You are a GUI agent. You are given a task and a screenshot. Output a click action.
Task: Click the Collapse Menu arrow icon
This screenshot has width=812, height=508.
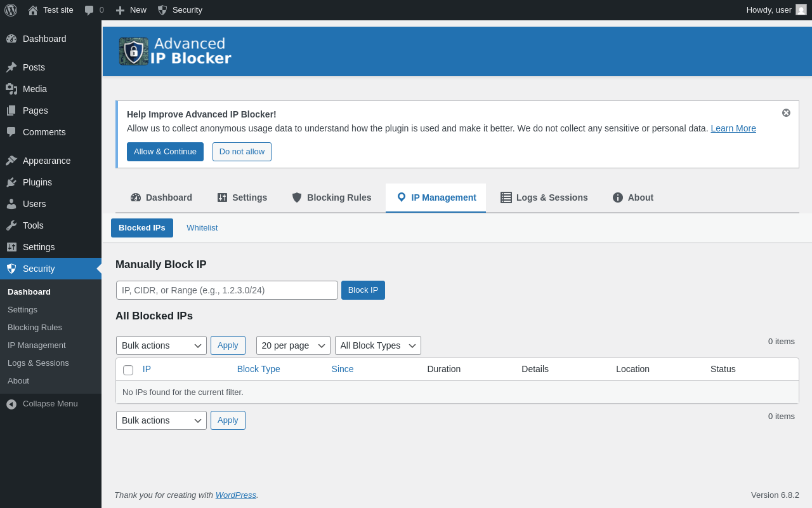[x=11, y=404]
